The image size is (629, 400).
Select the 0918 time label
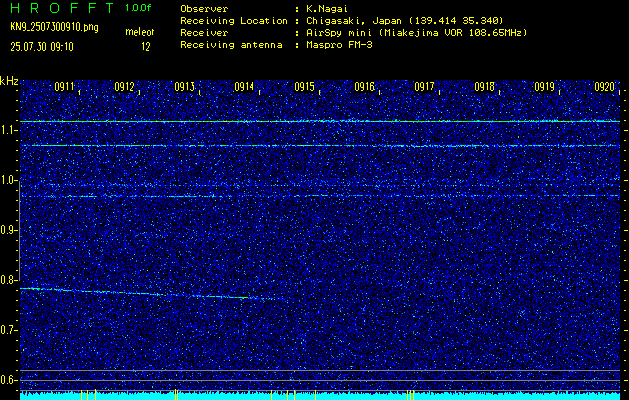485,87
